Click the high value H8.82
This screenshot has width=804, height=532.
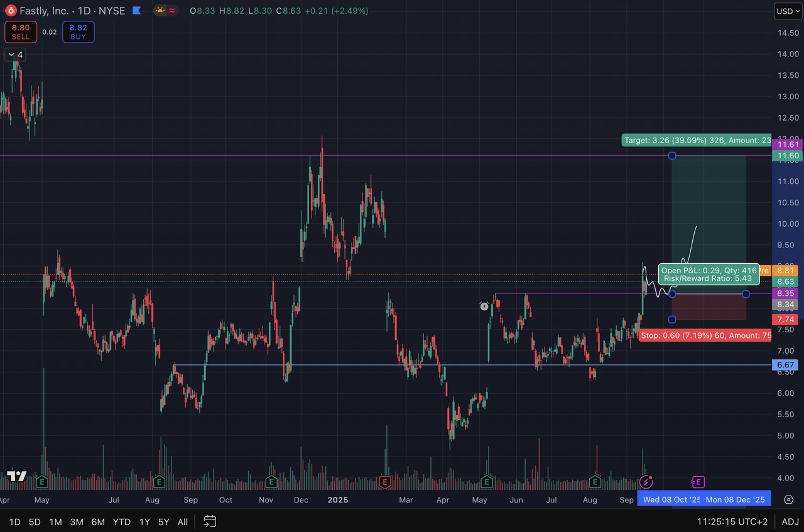click(x=232, y=11)
